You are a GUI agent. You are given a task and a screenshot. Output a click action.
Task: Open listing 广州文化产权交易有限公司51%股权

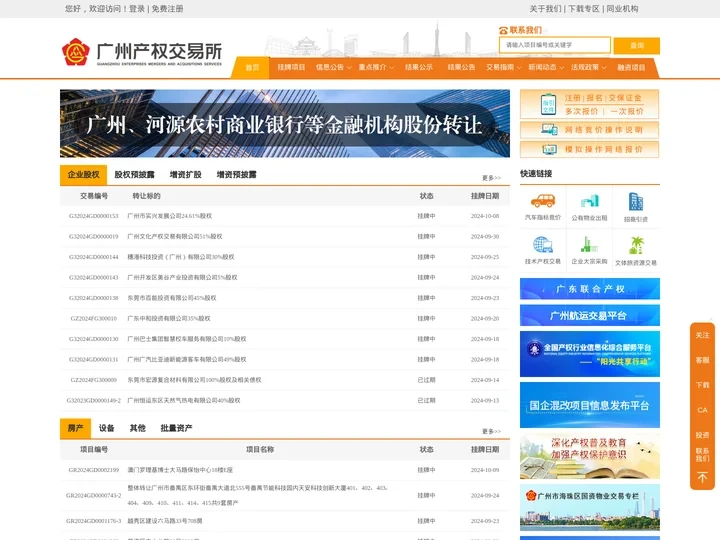click(174, 236)
